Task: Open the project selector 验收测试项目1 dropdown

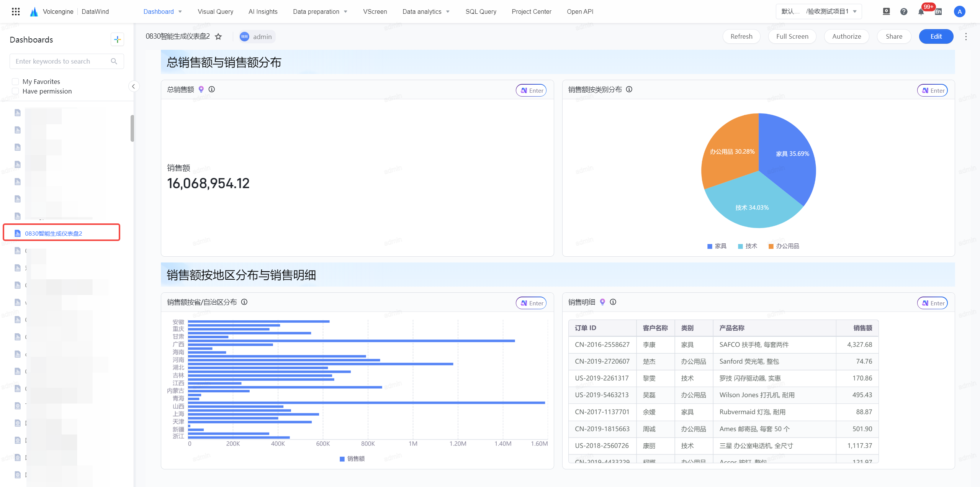Action: [819, 11]
